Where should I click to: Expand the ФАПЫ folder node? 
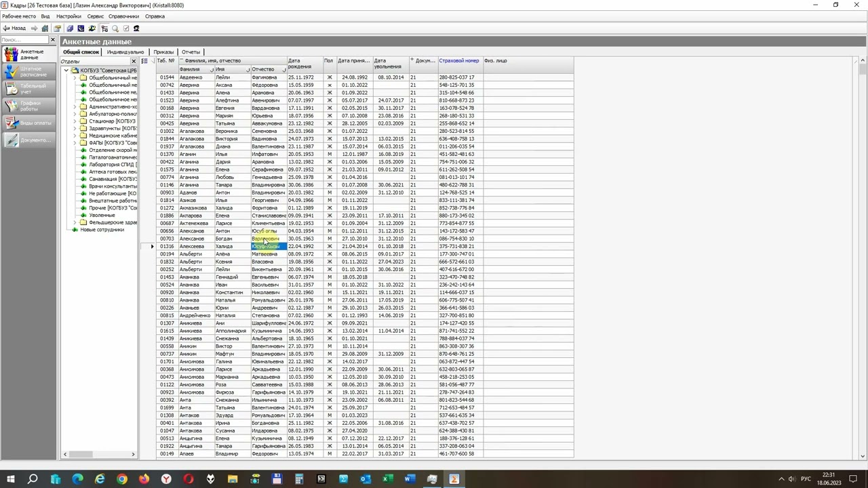75,143
